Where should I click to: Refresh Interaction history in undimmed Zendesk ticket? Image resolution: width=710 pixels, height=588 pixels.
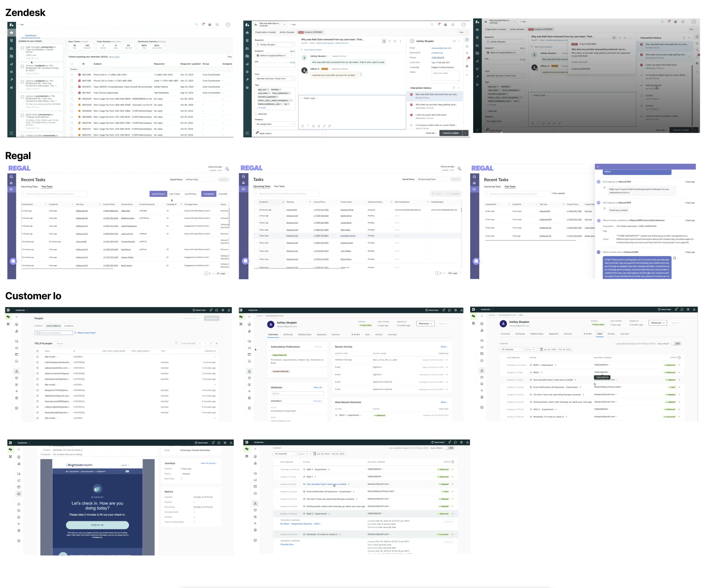click(x=454, y=88)
